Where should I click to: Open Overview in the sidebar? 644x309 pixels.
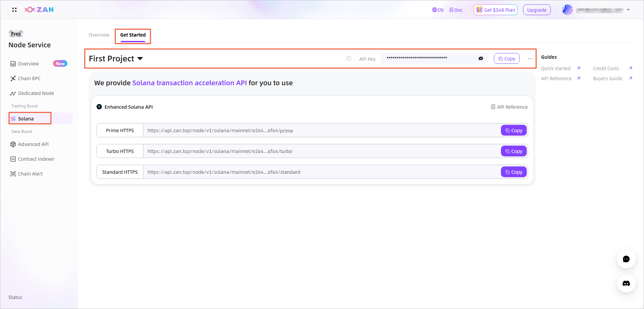coord(28,64)
